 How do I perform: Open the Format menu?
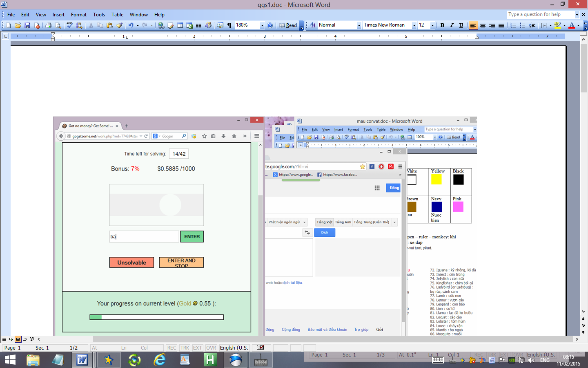[x=78, y=15]
